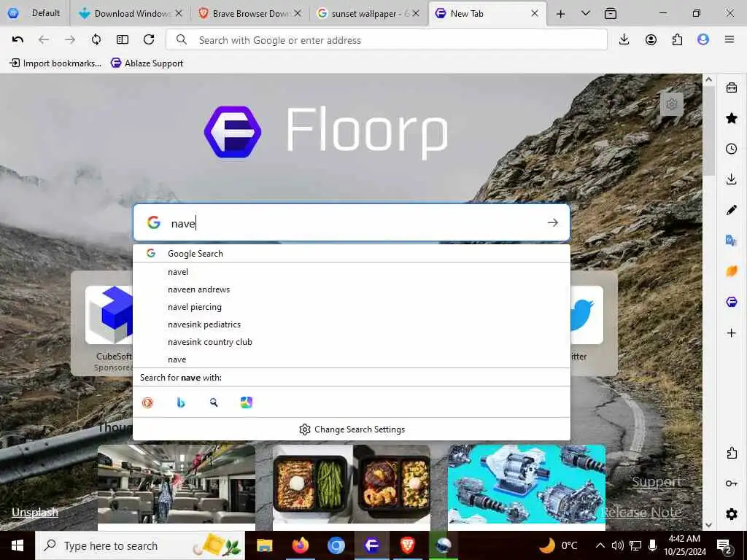The height and width of the screenshot is (560, 747).
Task: Click the new tab page customize gear
Action: (672, 104)
